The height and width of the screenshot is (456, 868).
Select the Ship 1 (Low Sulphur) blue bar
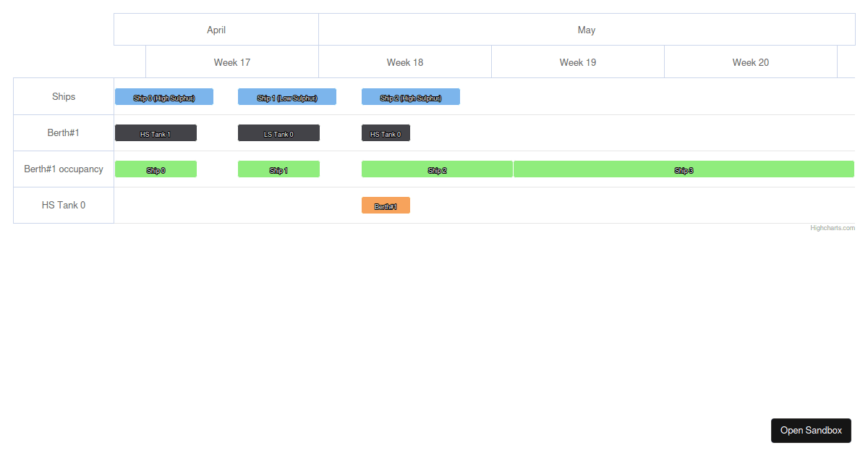(x=287, y=96)
